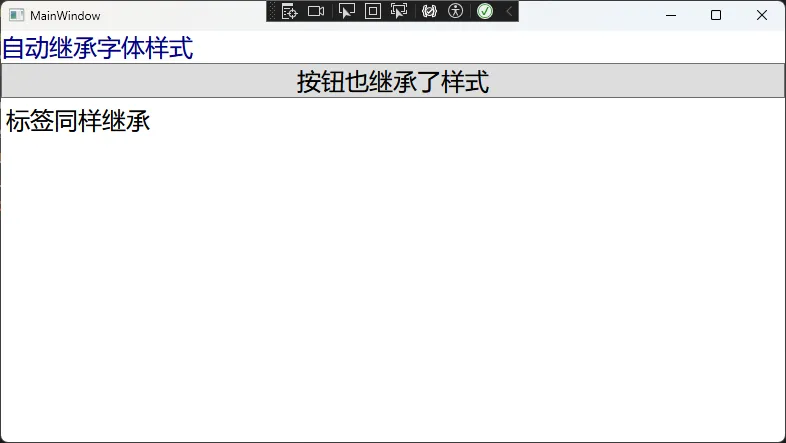The width and height of the screenshot is (786, 443).
Task: Click the empty white window content area
Action: coord(400,290)
